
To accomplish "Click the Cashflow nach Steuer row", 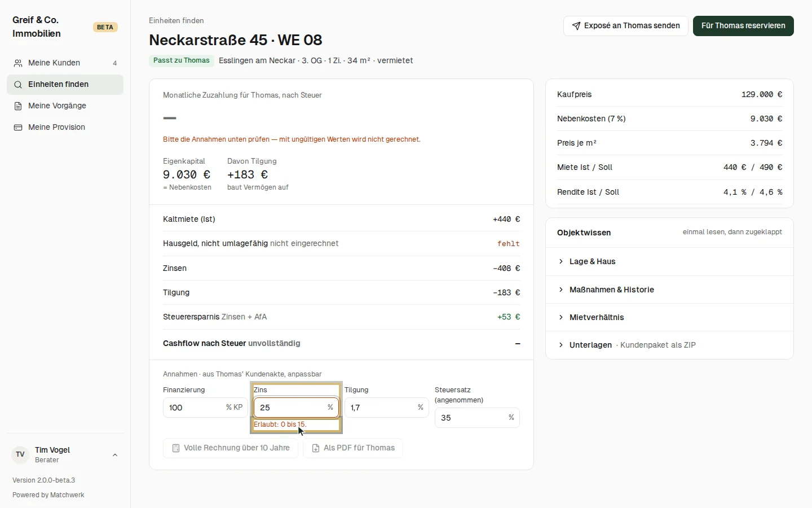I will tap(341, 344).
